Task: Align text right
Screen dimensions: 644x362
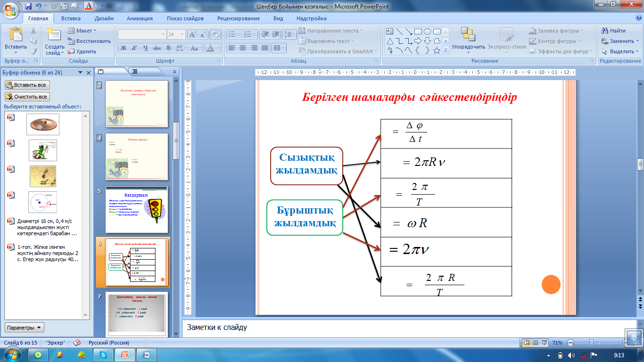Action: [254, 48]
